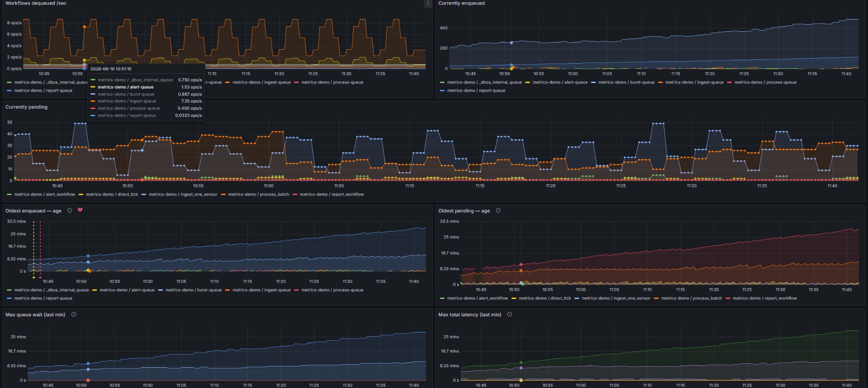Toggle alert-queue series in Oldest enqueued legend

127,290
